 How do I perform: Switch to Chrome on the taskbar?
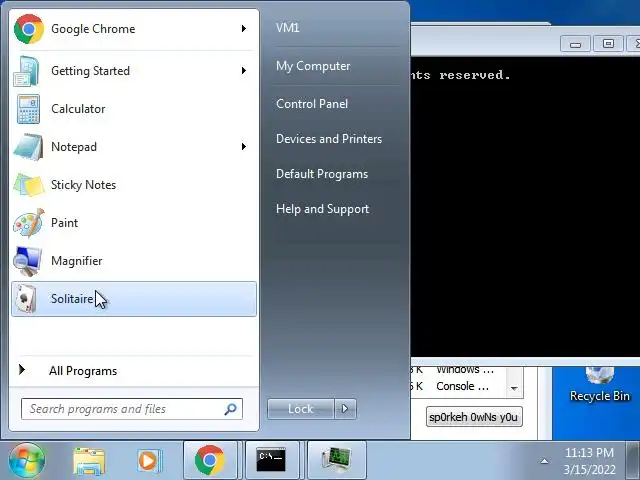coord(210,460)
